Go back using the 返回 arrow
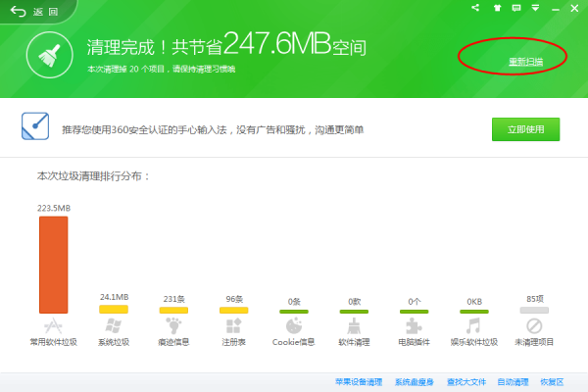The image size is (588, 392). point(20,11)
